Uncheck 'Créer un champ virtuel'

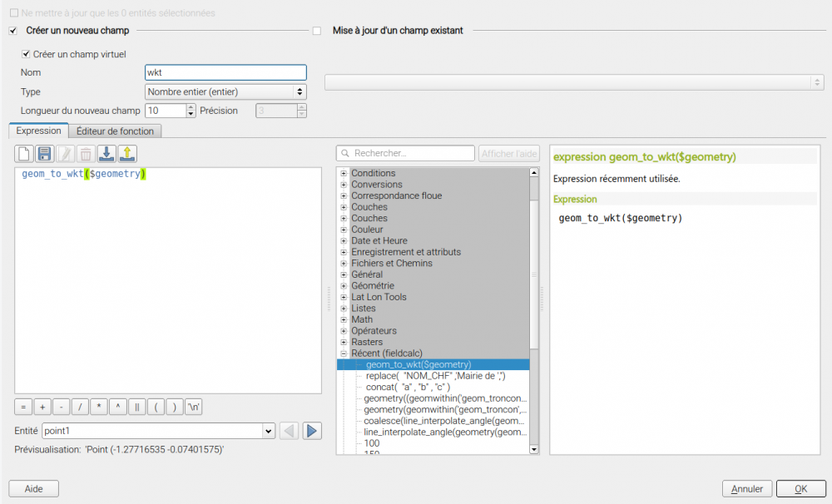tap(26, 54)
